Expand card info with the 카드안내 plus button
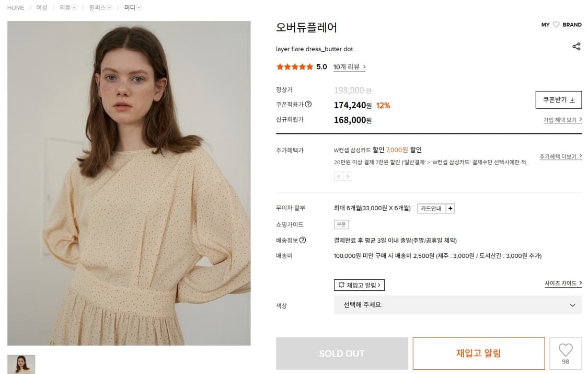 [x=451, y=208]
